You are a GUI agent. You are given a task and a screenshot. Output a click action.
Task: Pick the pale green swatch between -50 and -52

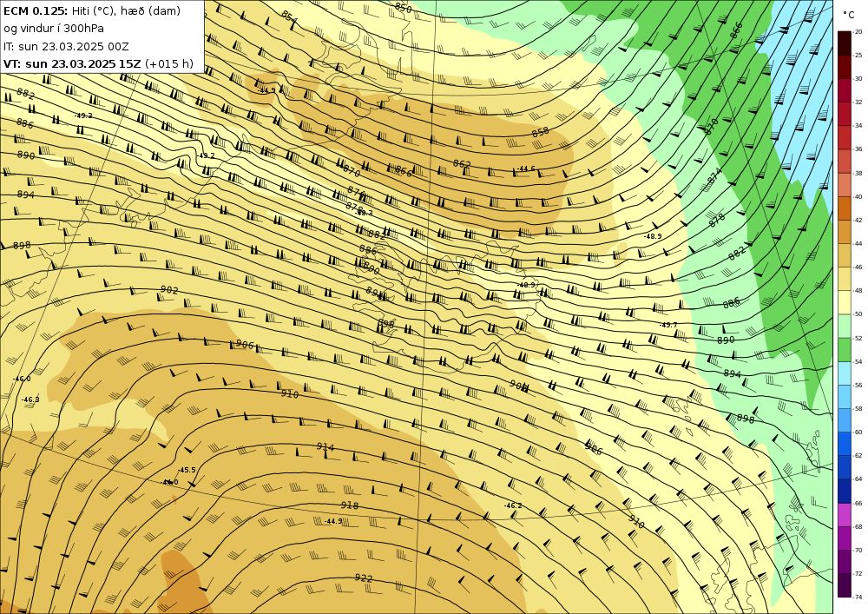(x=845, y=326)
